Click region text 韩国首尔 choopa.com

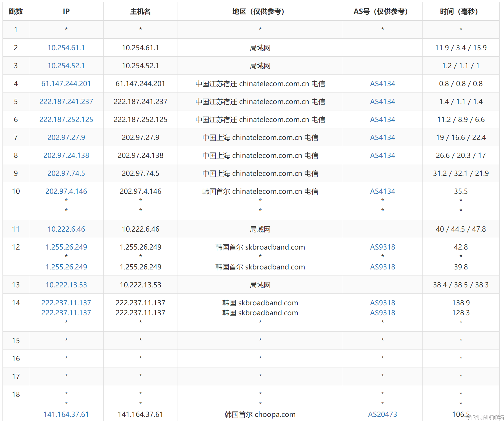pos(260,414)
